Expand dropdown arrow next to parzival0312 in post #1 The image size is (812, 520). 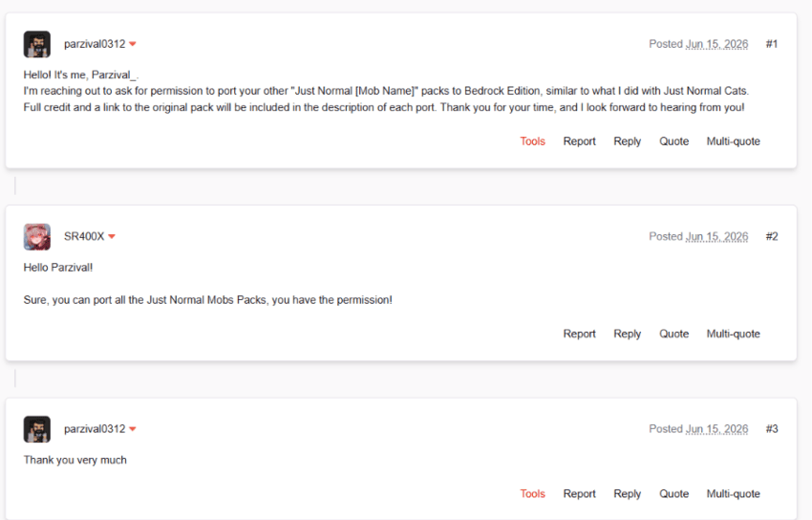click(x=133, y=45)
